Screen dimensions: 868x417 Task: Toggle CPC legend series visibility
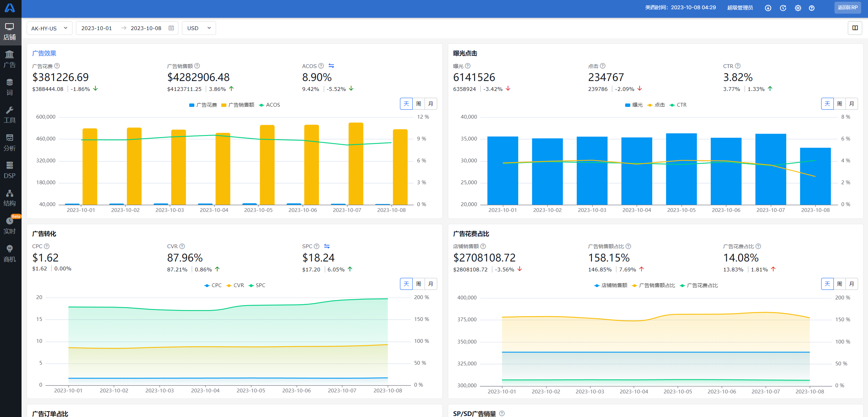213,285
